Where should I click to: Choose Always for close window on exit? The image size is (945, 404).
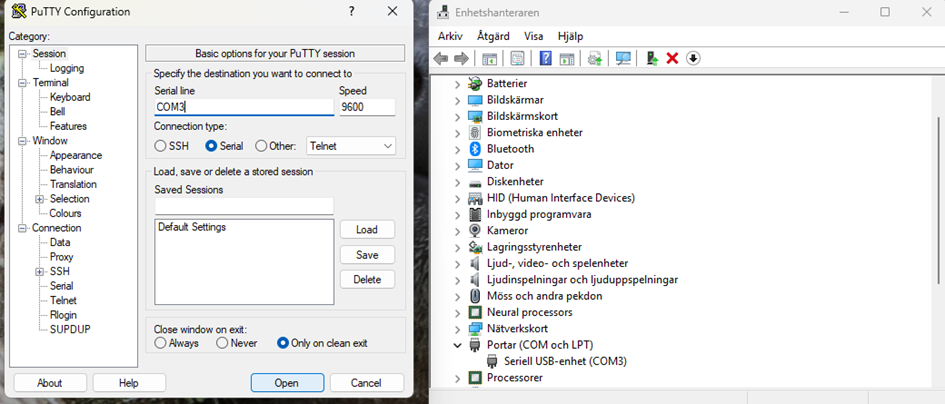(x=160, y=343)
